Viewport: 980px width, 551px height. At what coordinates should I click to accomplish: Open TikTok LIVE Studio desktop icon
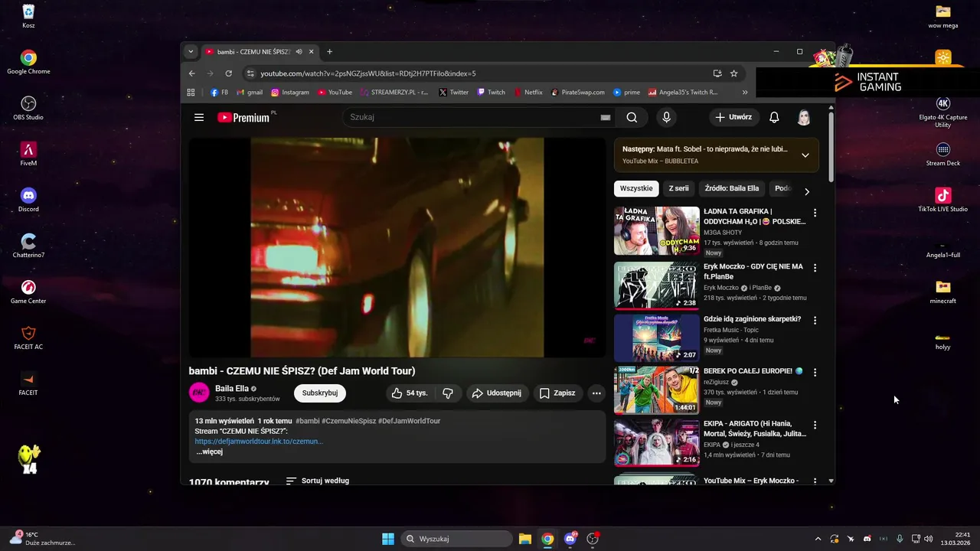[x=943, y=200]
